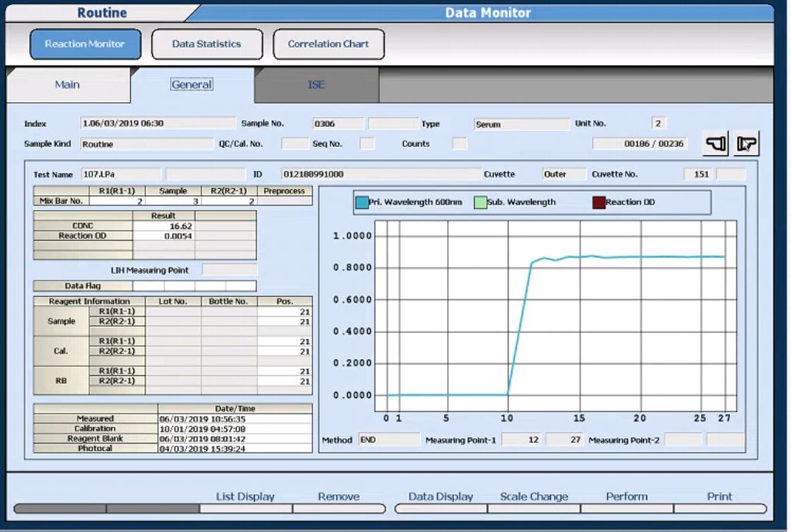
Task: Click the Data Monitor title bar
Action: [488, 12]
